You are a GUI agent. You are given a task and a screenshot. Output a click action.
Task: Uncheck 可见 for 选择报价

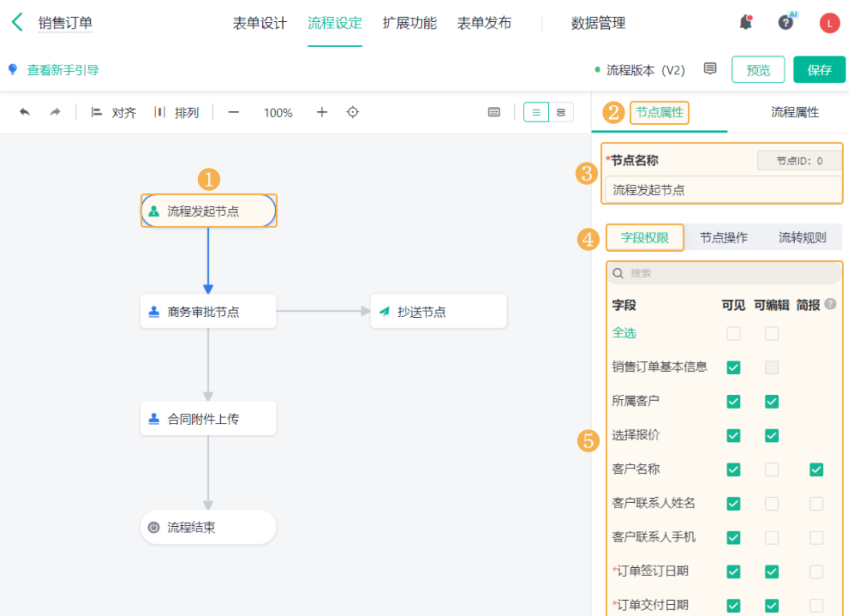click(733, 435)
